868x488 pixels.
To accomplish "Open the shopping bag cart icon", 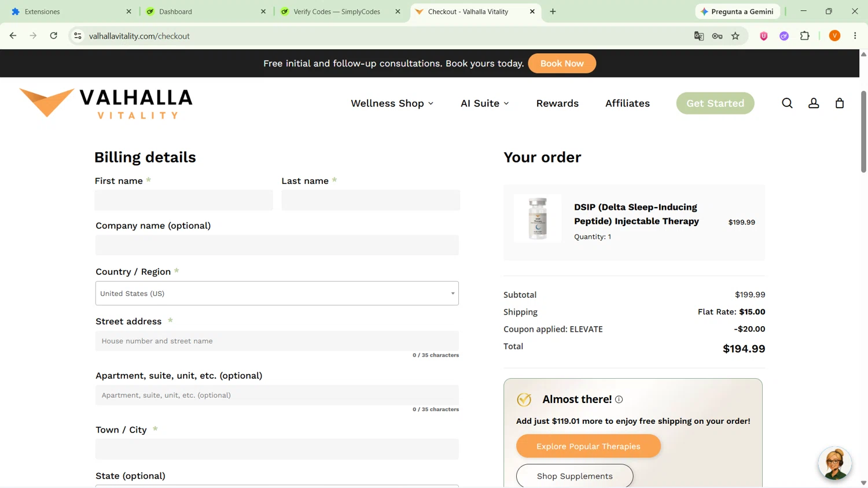I will coord(840,103).
